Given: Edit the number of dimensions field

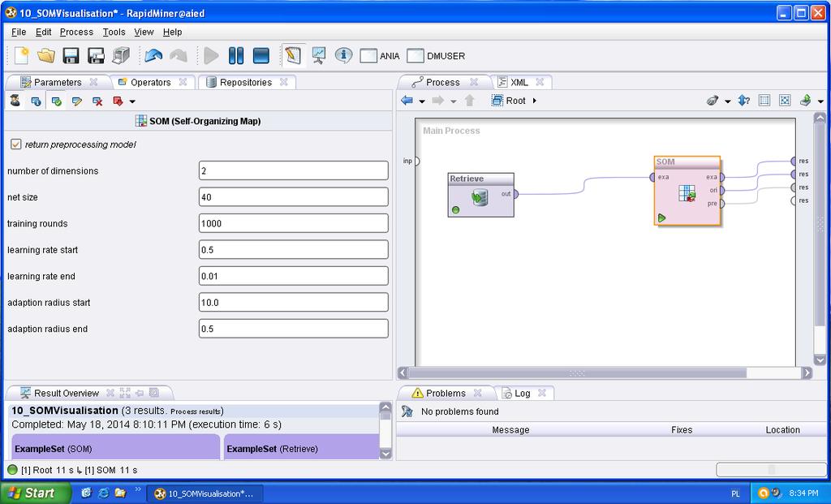Looking at the screenshot, I should [x=294, y=170].
